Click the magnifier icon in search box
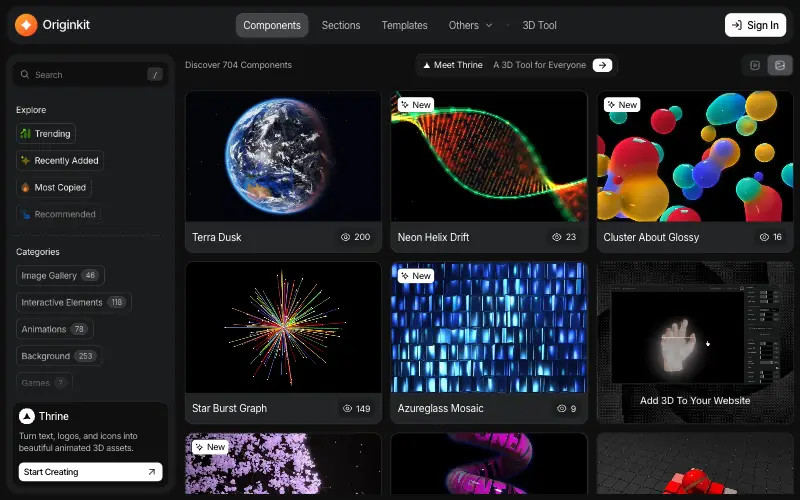Screen dimensions: 800x500 tap(24, 74)
